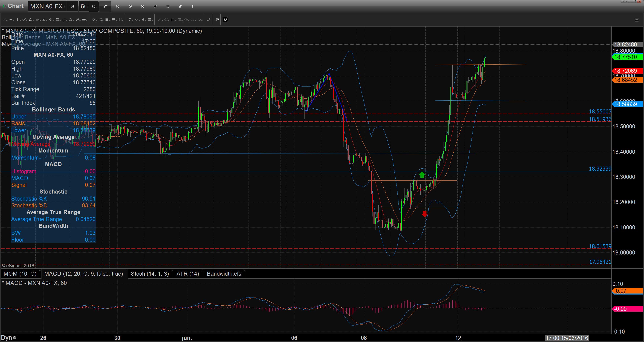Select the regression channel lines tool
This screenshot has width=644, height=342.
pyautogui.click(x=77, y=20)
